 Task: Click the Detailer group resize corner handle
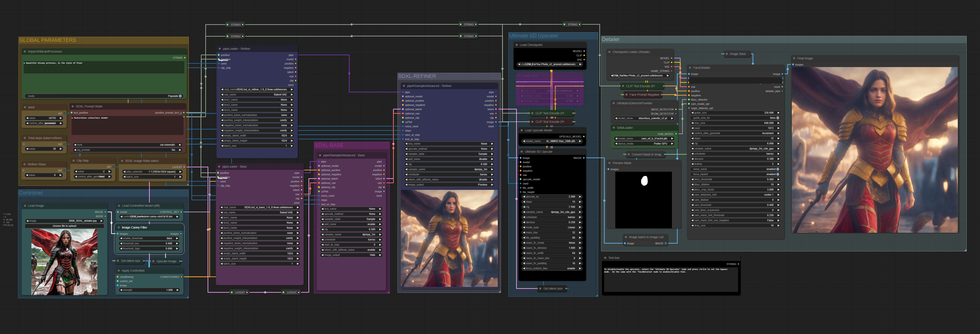(x=965, y=250)
